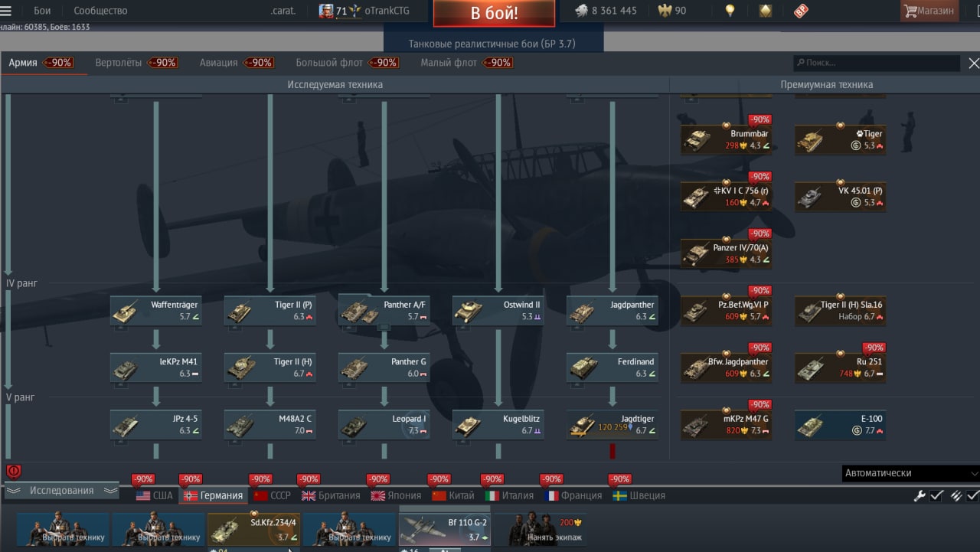980x552 pixels.
Task: Open the red BP battle pass icon
Action: click(801, 11)
